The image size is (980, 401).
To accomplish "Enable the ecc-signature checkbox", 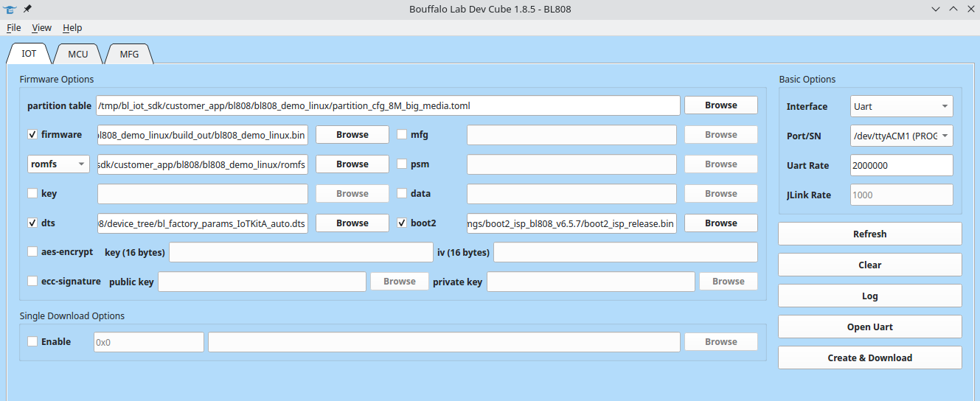I will pos(32,282).
